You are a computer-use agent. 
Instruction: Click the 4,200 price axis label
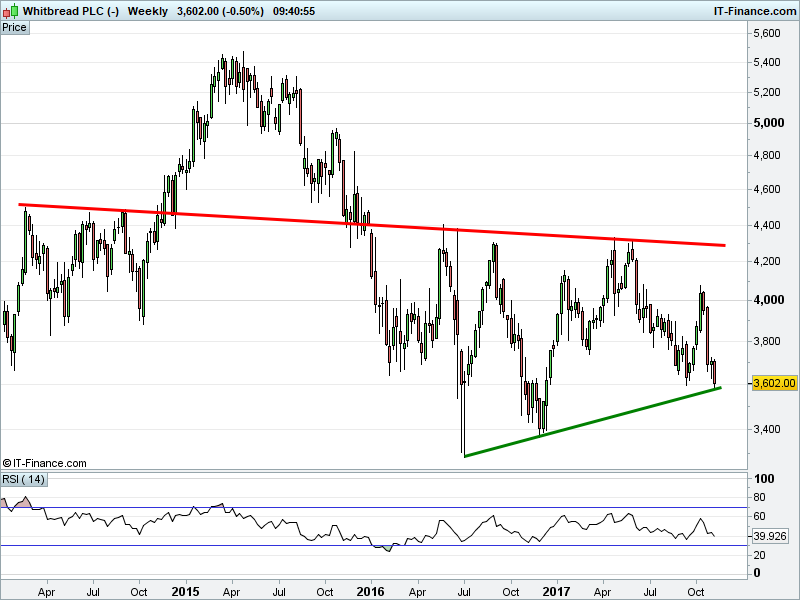pos(766,261)
